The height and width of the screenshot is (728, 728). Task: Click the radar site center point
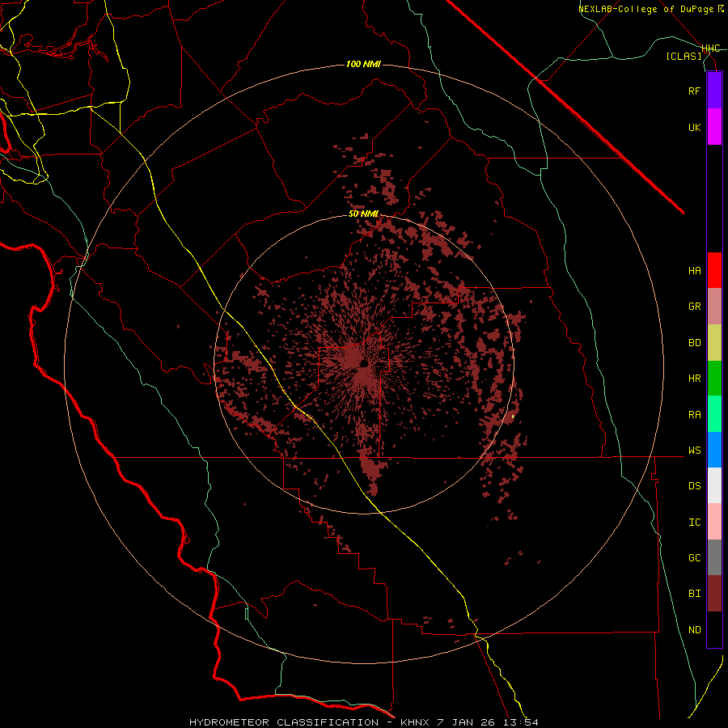coord(364,363)
